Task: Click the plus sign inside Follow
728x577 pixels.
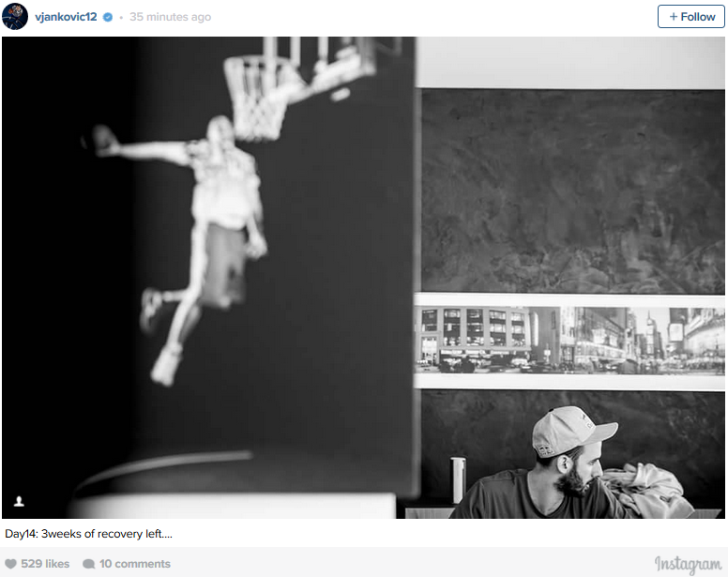Action: pyautogui.click(x=674, y=17)
